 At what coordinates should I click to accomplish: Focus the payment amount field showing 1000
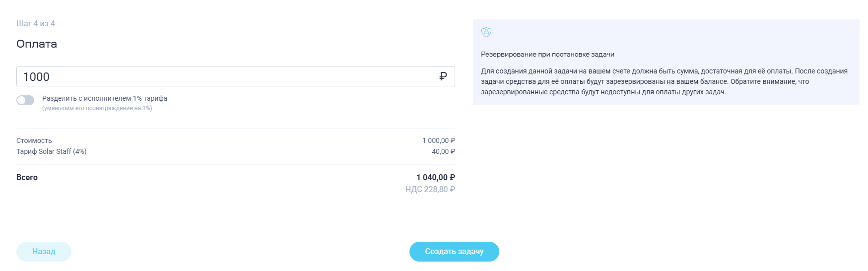pos(223,76)
